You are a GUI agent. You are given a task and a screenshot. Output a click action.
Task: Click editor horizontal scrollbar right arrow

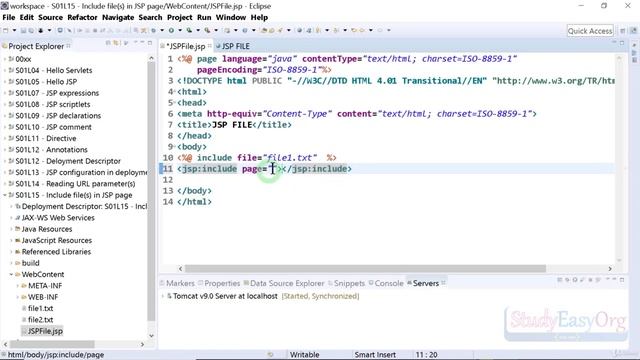pos(610,269)
